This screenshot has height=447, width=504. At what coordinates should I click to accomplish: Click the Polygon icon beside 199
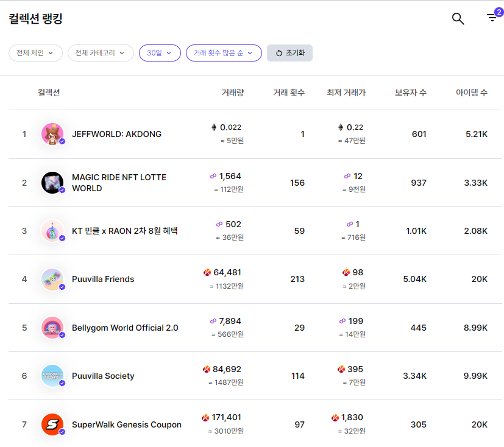click(x=343, y=321)
